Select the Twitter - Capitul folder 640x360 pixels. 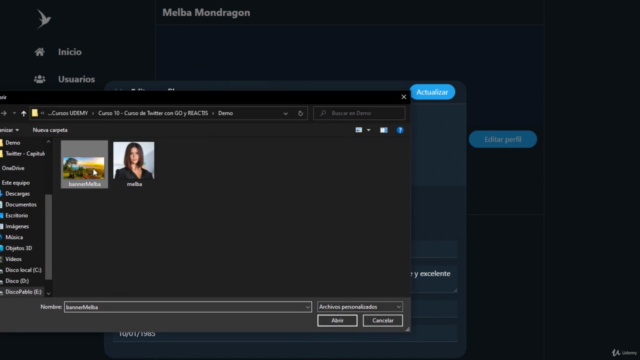[24, 154]
